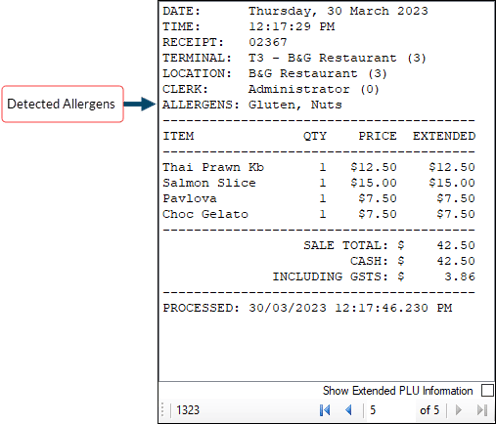Viewport: 496px width, 424px height.
Task: Go to the first record
Action: [x=325, y=410]
